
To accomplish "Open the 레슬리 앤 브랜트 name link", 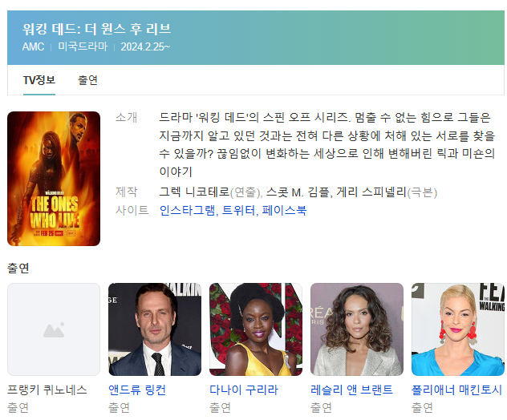I will pos(351,390).
